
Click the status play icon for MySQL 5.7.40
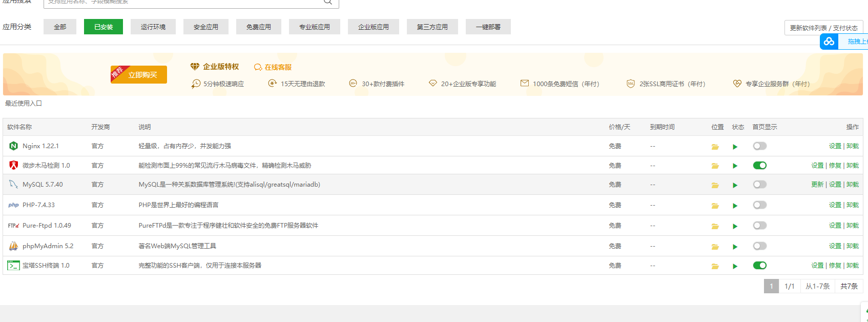(x=735, y=185)
